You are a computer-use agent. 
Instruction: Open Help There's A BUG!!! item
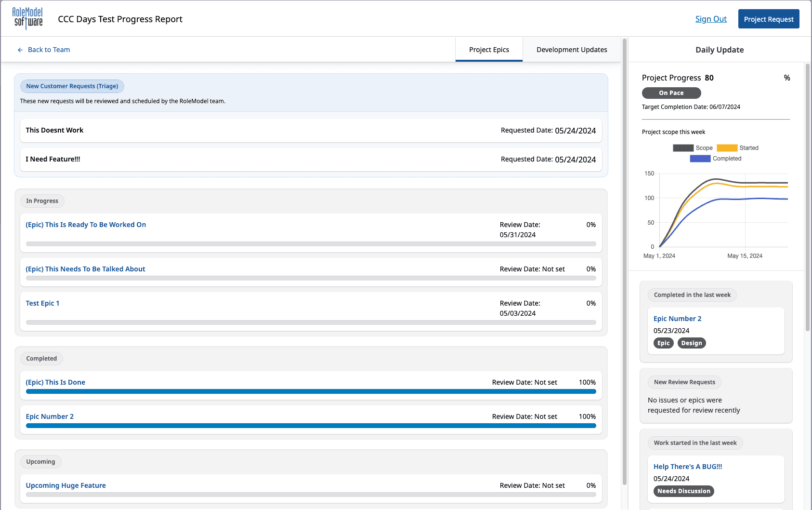(x=688, y=467)
